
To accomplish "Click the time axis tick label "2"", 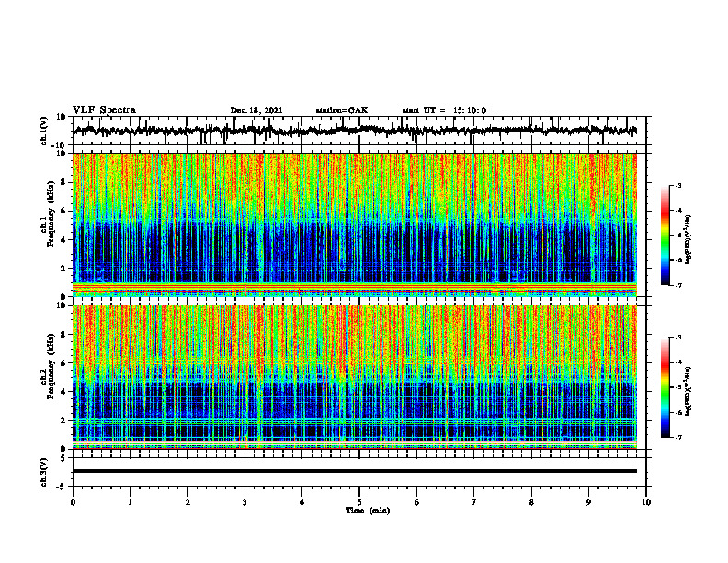I will point(188,502).
